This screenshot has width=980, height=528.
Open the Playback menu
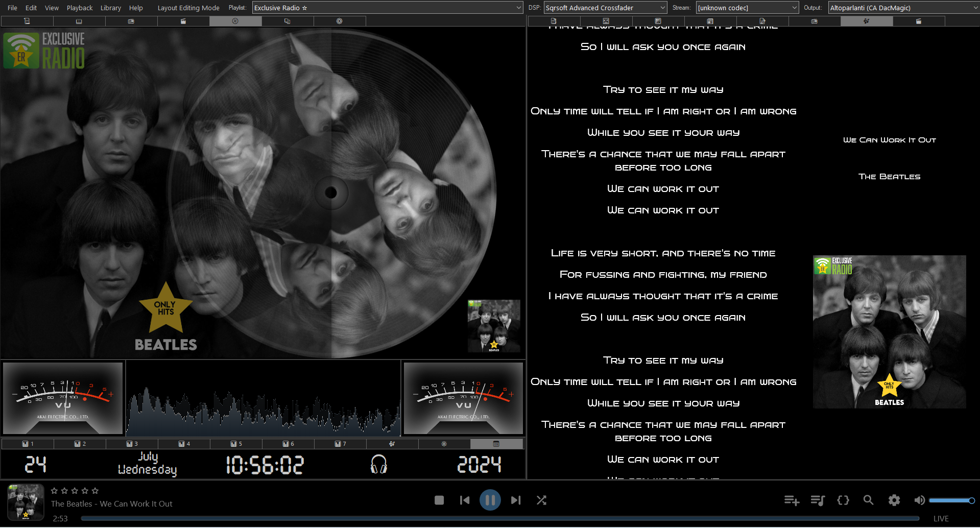click(x=80, y=8)
